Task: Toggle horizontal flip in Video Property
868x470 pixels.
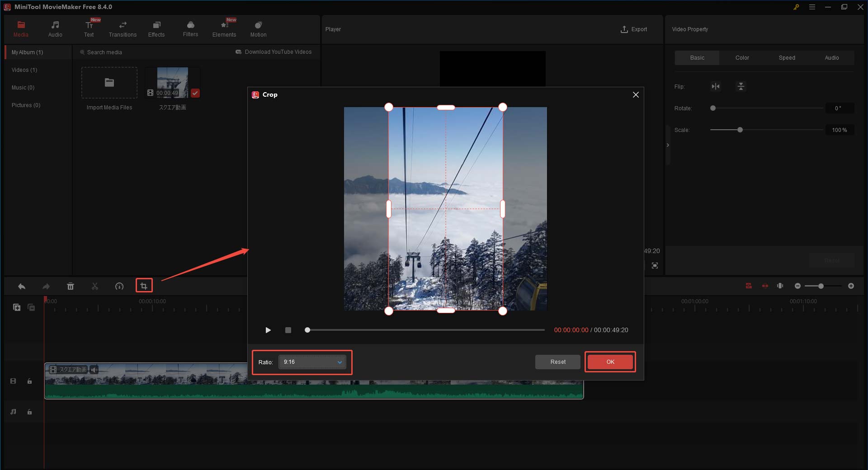Action: point(716,86)
